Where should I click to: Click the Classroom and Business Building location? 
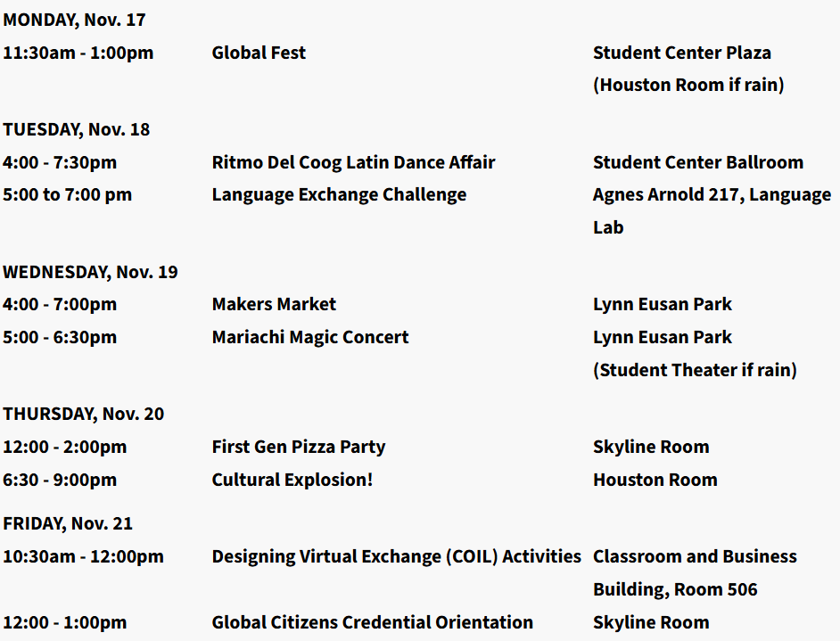tap(695, 556)
